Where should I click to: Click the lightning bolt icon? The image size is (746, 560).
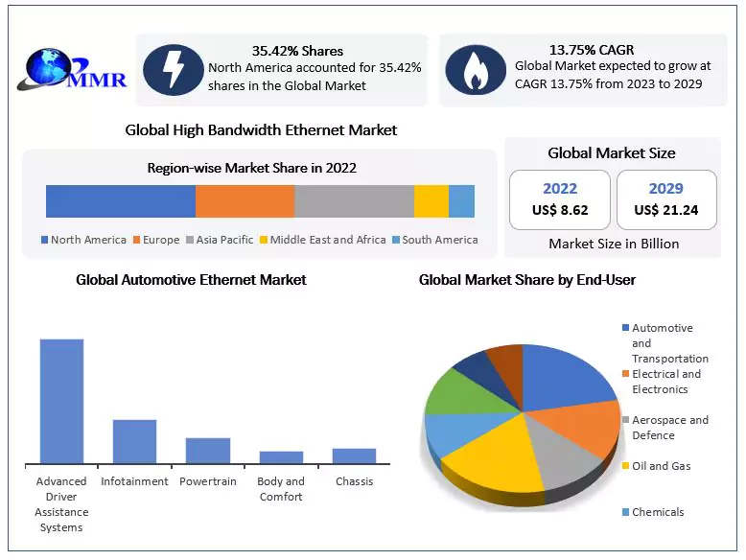point(173,71)
